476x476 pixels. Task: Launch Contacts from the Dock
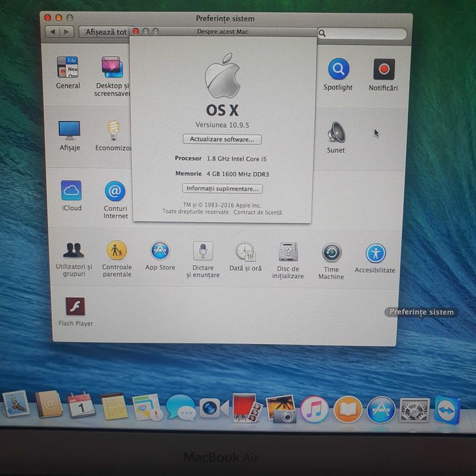(x=48, y=405)
